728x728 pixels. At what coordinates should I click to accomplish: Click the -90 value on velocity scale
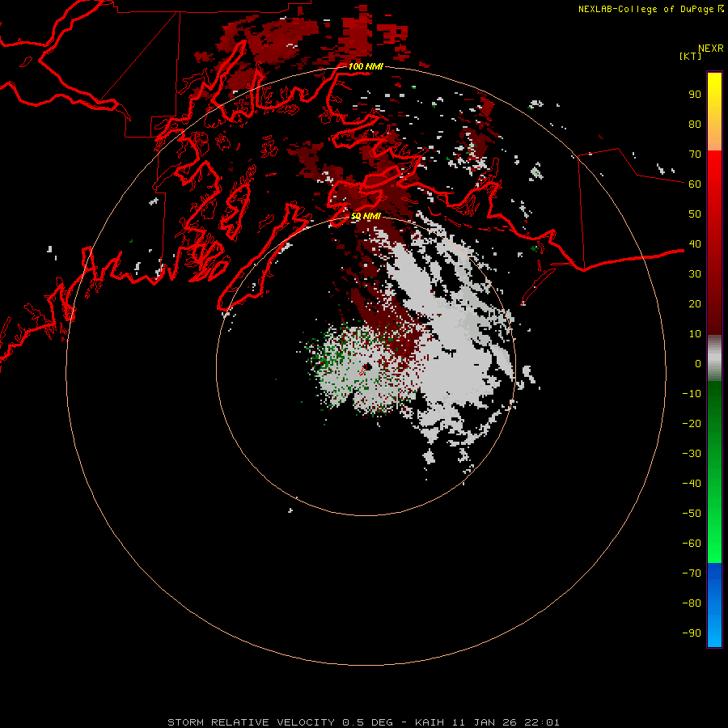[x=692, y=633]
